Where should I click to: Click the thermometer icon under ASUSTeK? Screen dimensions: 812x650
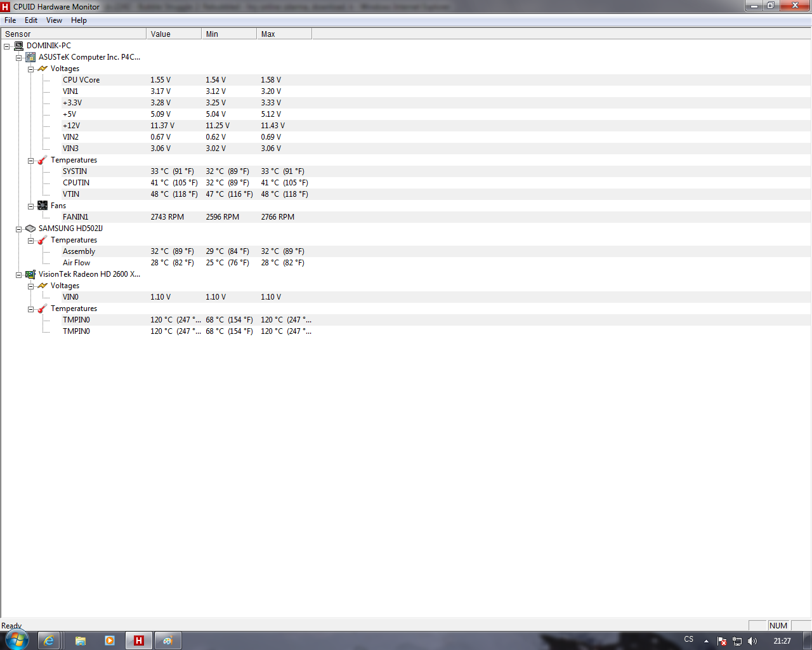[43, 160]
